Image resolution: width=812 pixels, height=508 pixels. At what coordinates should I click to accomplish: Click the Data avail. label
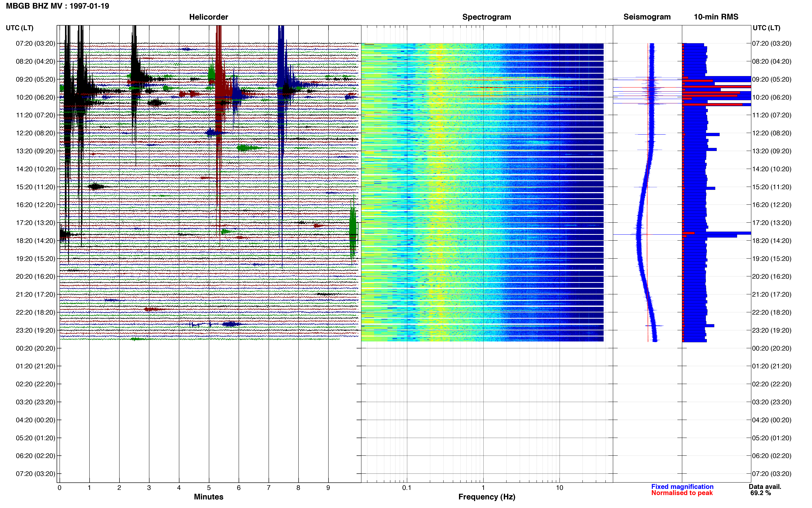point(765,486)
